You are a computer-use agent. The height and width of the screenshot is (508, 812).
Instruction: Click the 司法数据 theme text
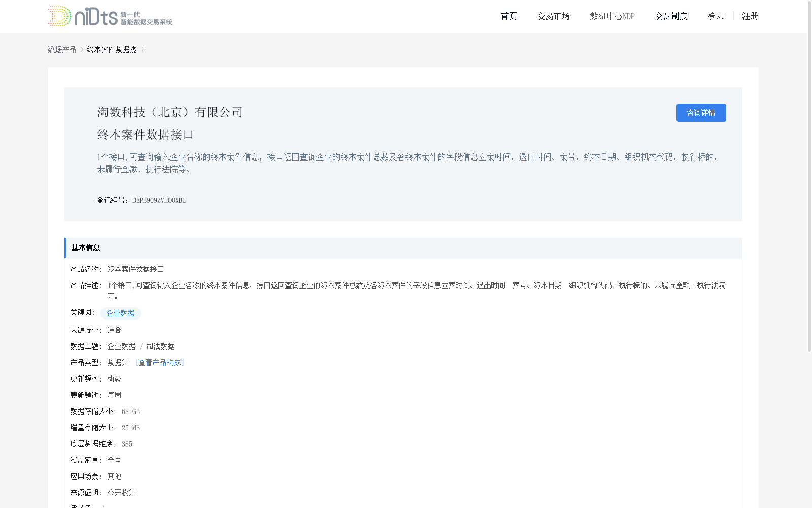pyautogui.click(x=160, y=346)
